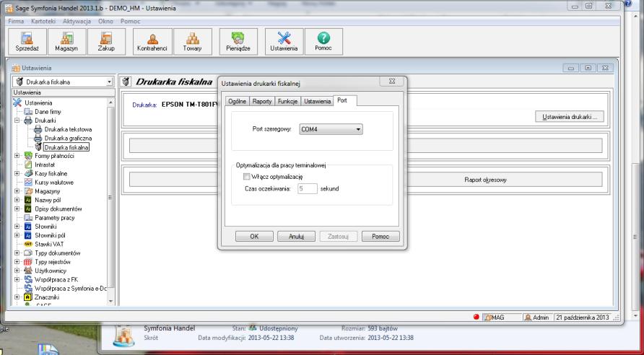The width and height of the screenshot is (644, 355).
Task: Open the Okno menu
Action: pos(105,21)
